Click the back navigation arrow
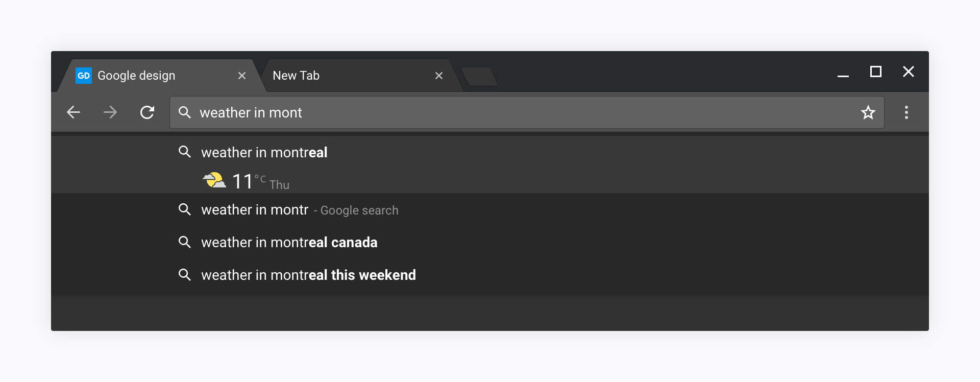The width and height of the screenshot is (980, 382). (73, 112)
